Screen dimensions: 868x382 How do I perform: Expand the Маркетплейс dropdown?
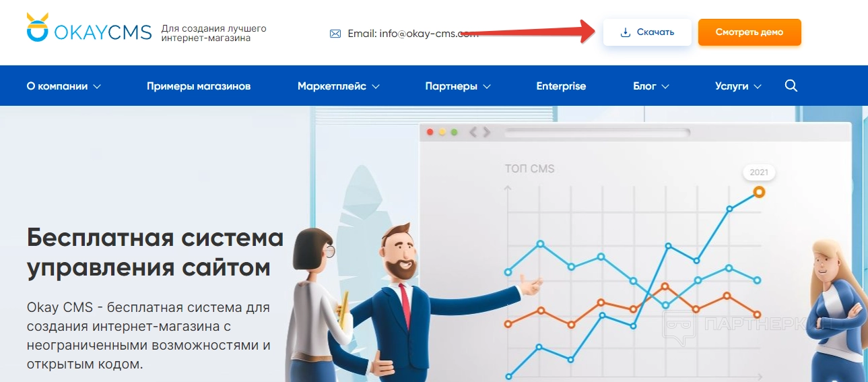pyautogui.click(x=339, y=86)
